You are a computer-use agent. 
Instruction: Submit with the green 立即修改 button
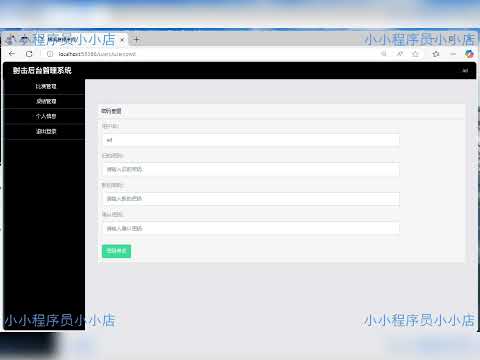click(116, 251)
